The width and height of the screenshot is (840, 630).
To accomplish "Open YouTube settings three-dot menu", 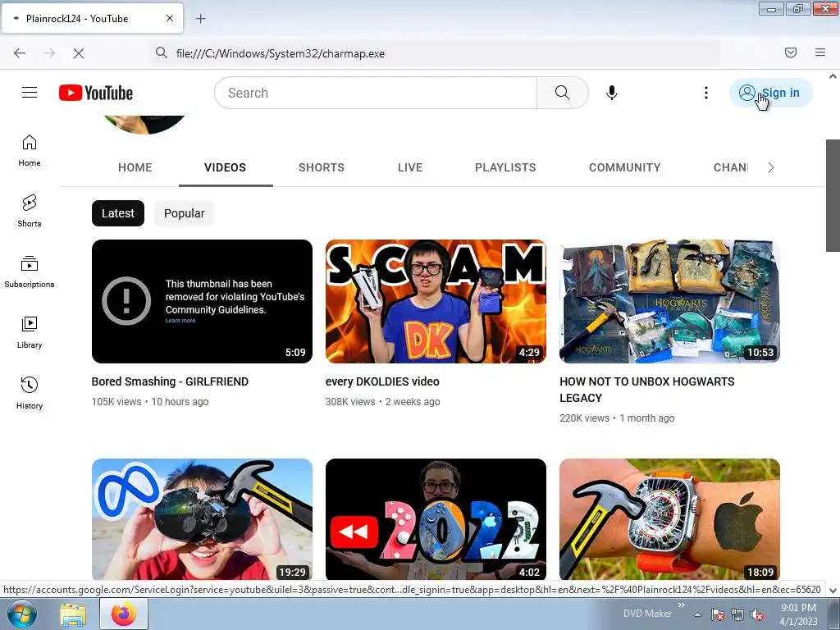I will tap(706, 93).
